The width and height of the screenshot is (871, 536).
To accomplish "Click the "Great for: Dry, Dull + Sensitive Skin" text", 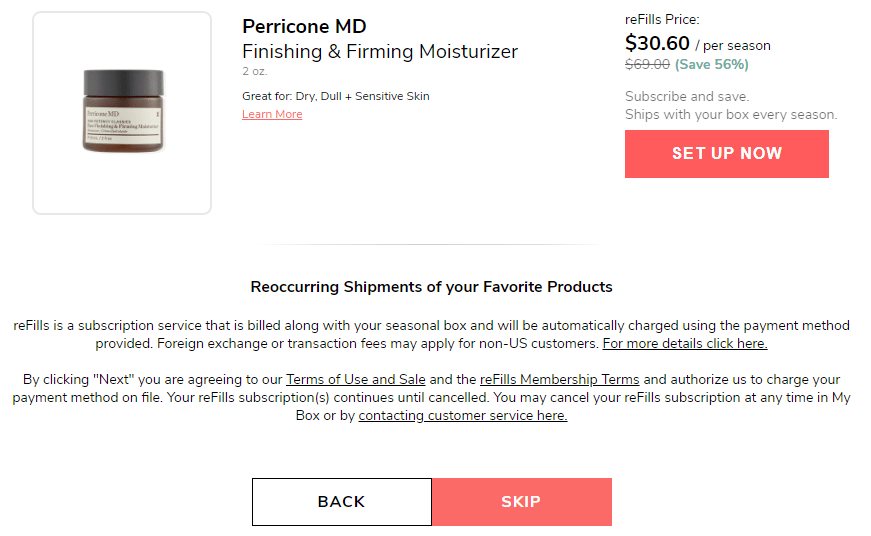I will pos(335,97).
